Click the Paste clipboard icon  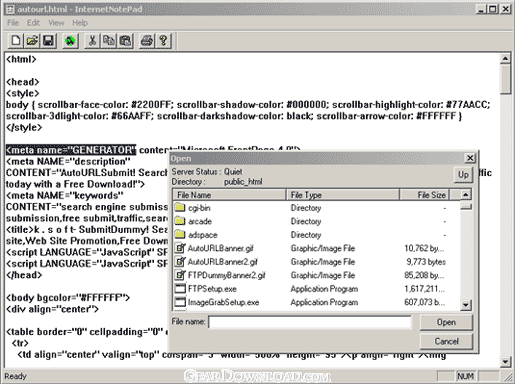125,41
